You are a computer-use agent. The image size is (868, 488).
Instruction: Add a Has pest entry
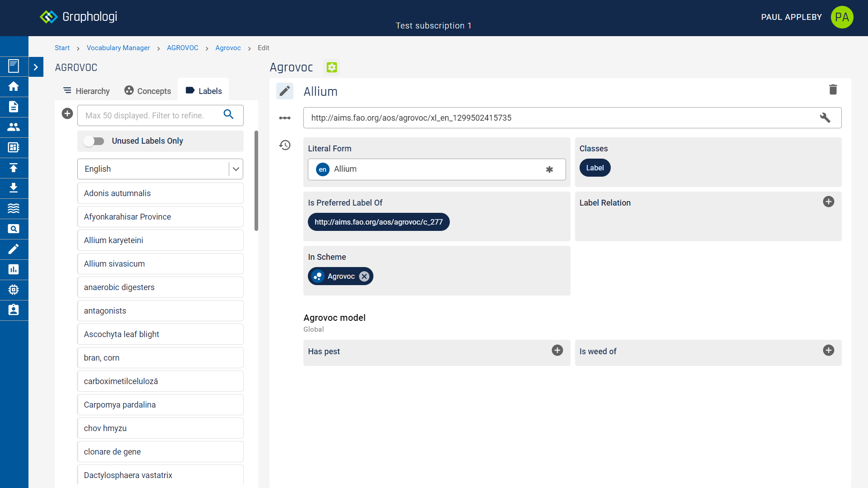(x=557, y=350)
